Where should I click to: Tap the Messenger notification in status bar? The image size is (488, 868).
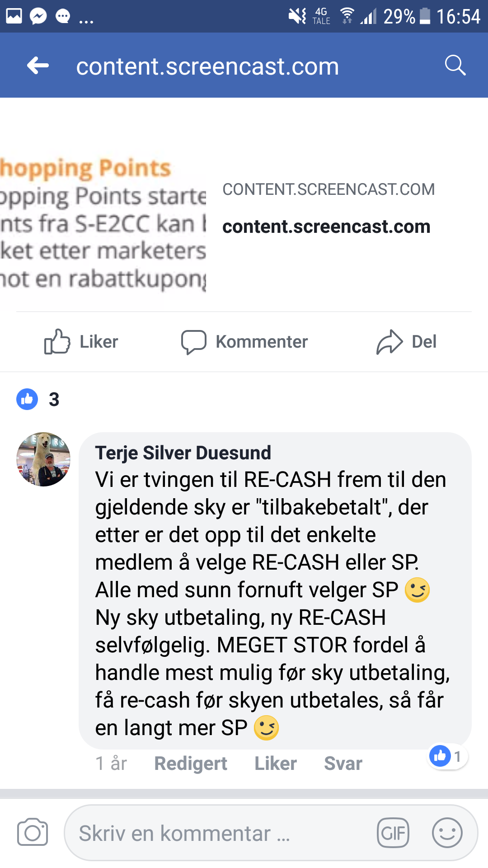click(x=38, y=16)
